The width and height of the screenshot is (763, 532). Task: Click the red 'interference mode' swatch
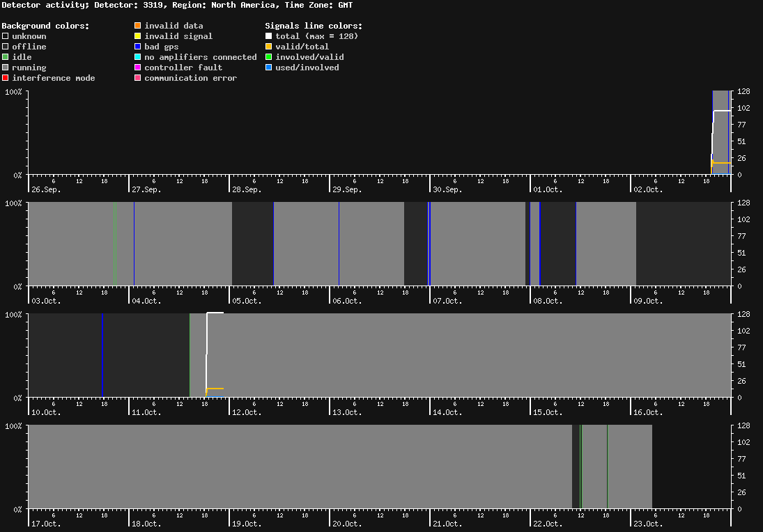pyautogui.click(x=6, y=78)
